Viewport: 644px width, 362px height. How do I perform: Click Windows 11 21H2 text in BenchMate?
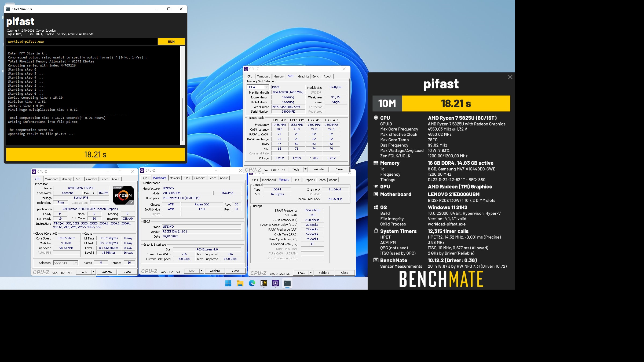(447, 207)
